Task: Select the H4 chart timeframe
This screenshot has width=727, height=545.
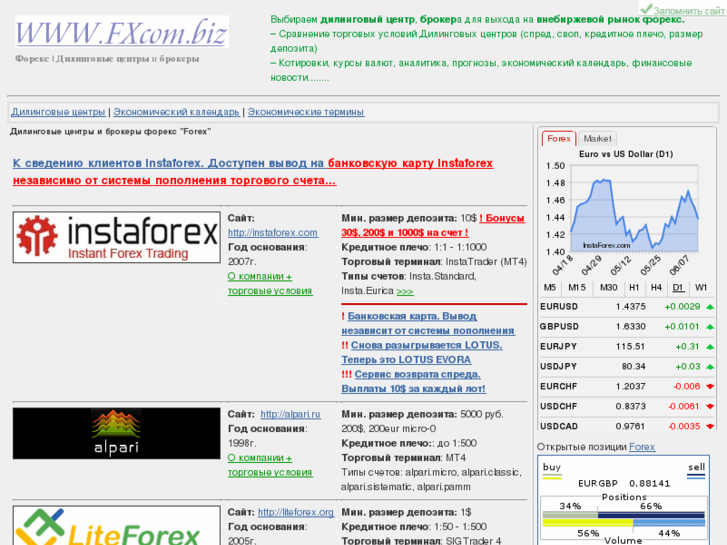Action: point(656,288)
